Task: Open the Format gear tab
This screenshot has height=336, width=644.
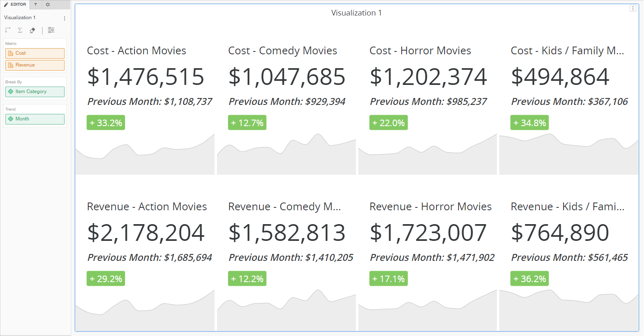Action: [48, 4]
